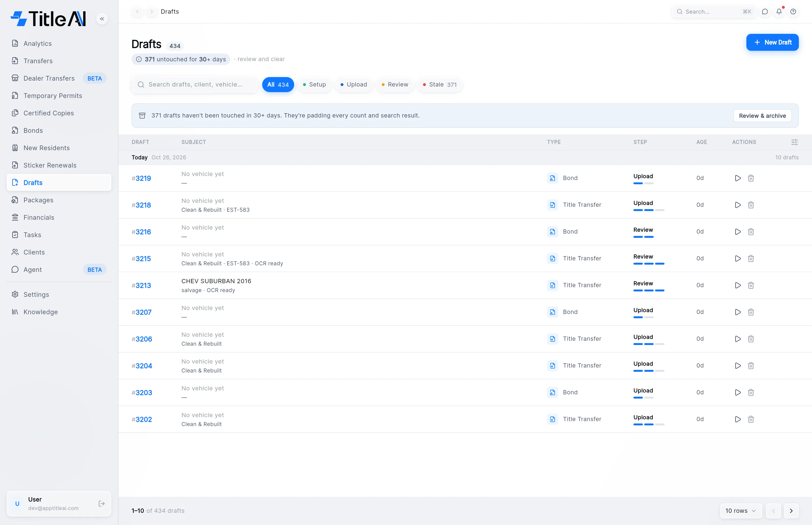Click the New Draft button
This screenshot has width=812, height=525.
[x=772, y=42]
